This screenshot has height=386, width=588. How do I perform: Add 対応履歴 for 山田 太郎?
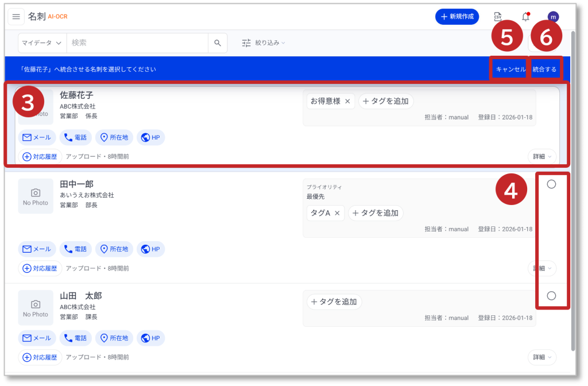[40, 357]
